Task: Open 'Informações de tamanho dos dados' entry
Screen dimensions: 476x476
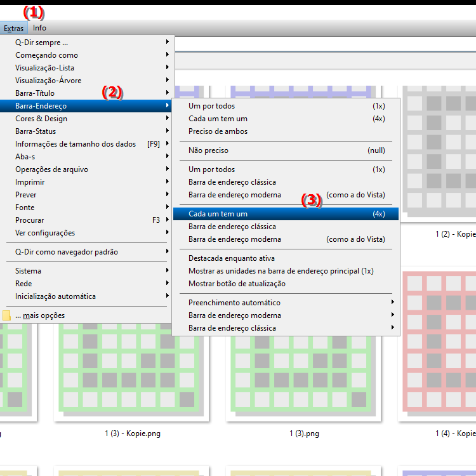Action: click(87, 144)
